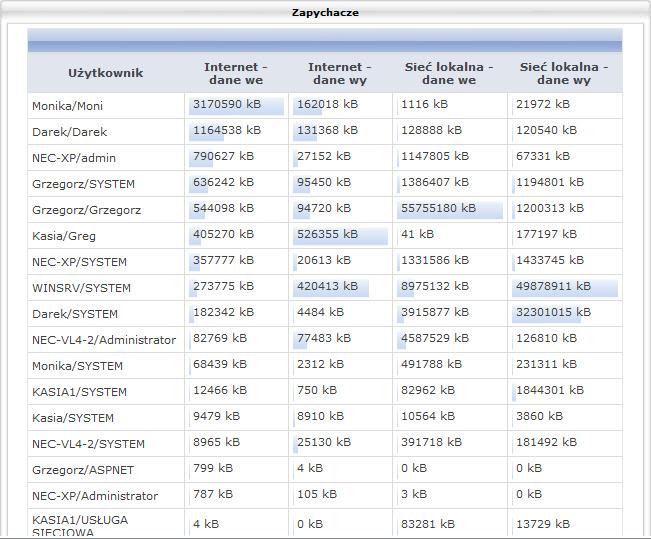The width and height of the screenshot is (651, 539).
Task: Click the 1164538 kB value
Action: [227, 130]
